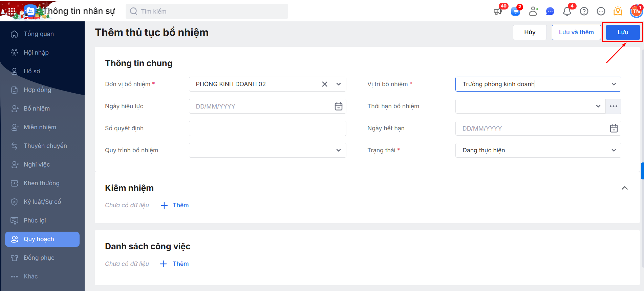Select Khen thưởng in sidebar
The image size is (644, 291).
(41, 183)
